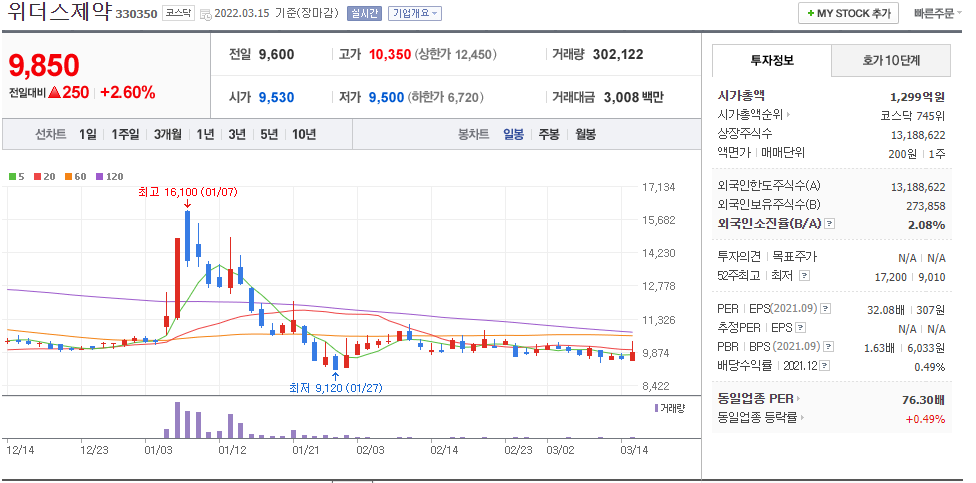Click the stock code 330350

(136, 14)
